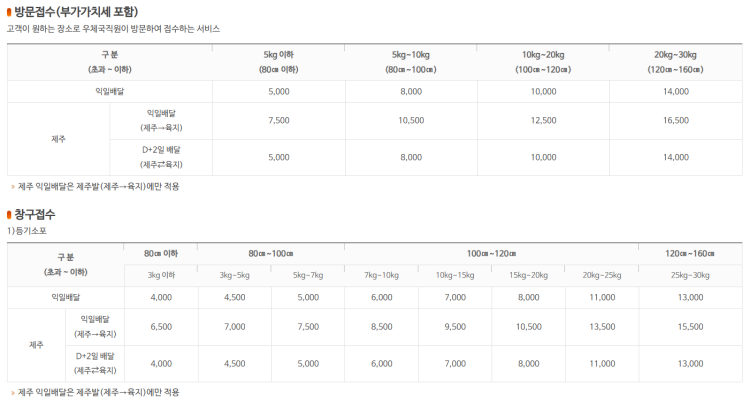
Task: Select the 1)등기소포 subheading
Action: [x=27, y=231]
